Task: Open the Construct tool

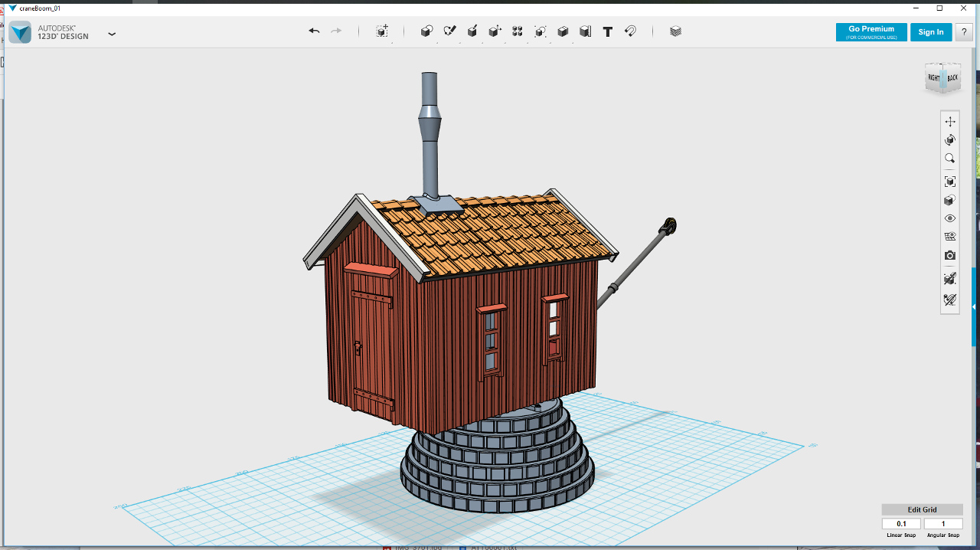Action: click(x=472, y=31)
